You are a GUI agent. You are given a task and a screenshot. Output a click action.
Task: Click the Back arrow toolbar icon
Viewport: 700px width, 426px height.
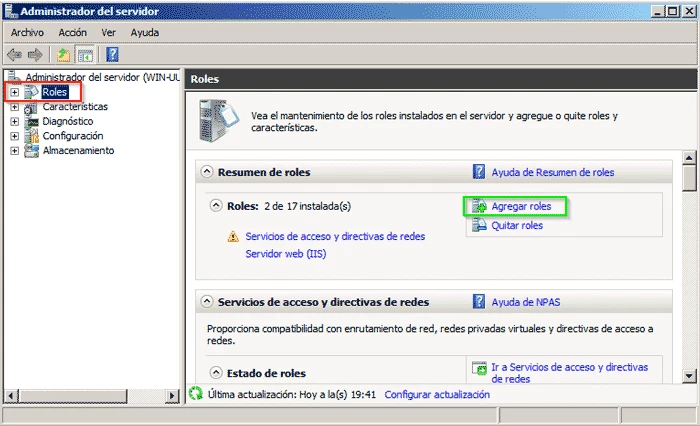14,55
